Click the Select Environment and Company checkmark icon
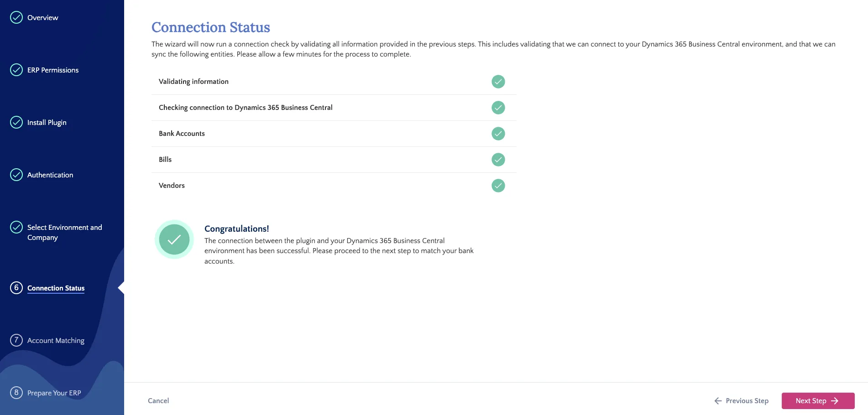 (x=16, y=227)
